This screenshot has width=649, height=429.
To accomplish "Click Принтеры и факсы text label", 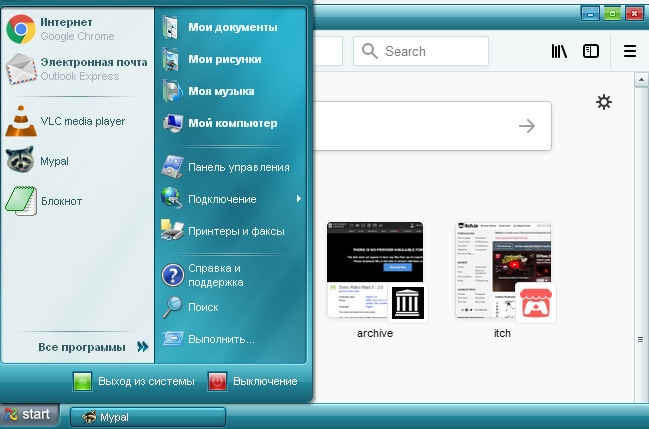I will tap(236, 231).
